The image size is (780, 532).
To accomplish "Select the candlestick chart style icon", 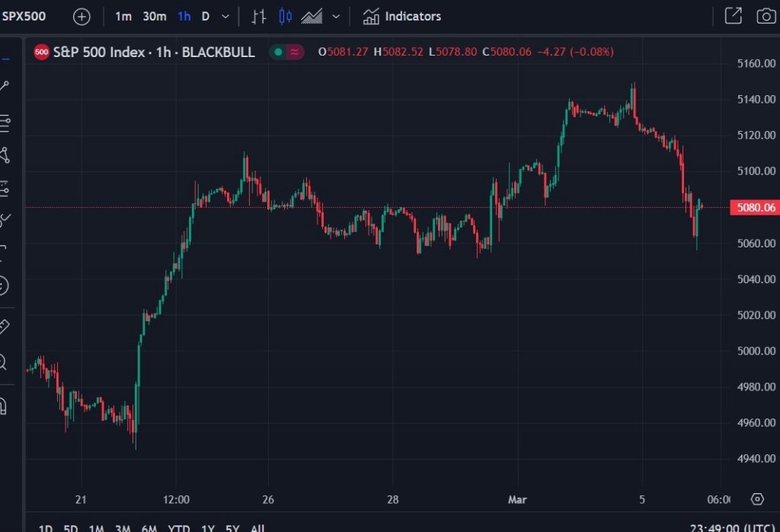I will coord(285,16).
